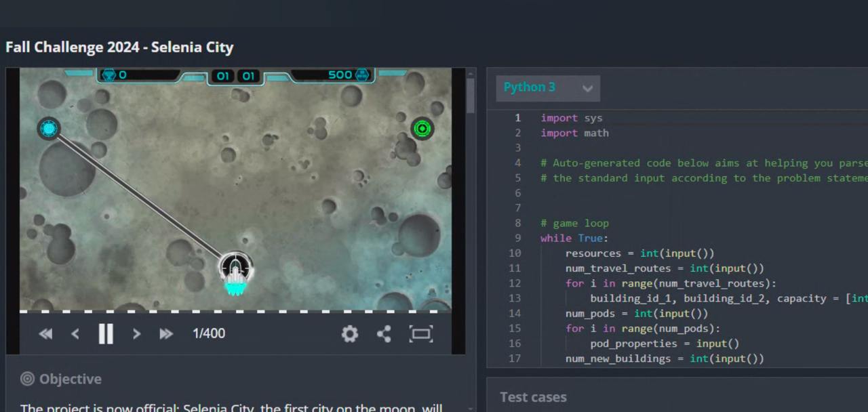Click the replay timeline progress bar

[x=235, y=312]
